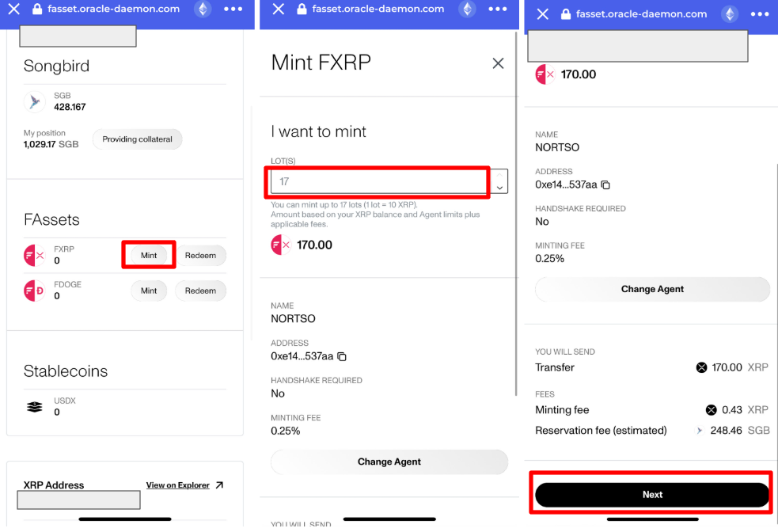Open three-dot menu in middle panel
This screenshot has height=532, width=778.
(x=497, y=9)
